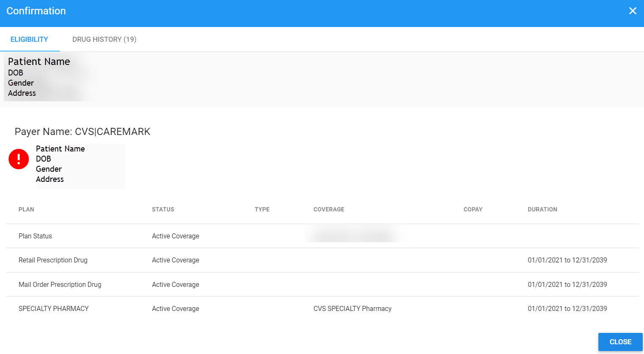This screenshot has width=644, height=354.
Task: Click Active Coverage in Retail Prescription Drug row
Action: click(x=176, y=260)
